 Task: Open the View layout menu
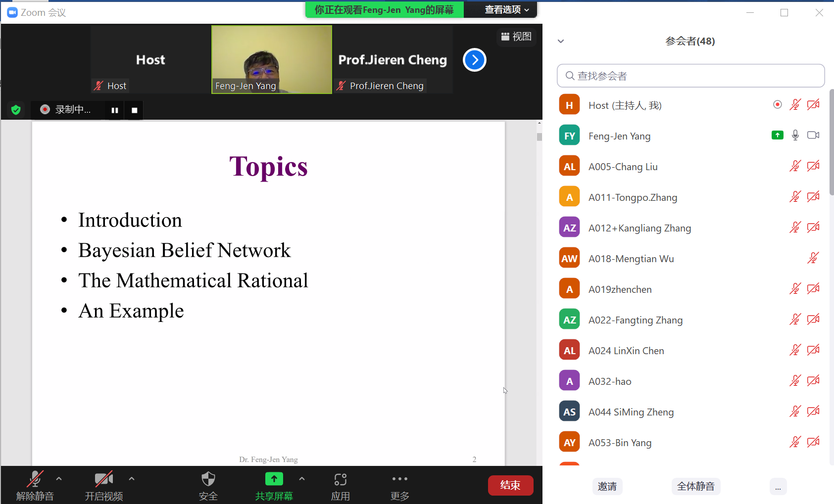click(516, 37)
